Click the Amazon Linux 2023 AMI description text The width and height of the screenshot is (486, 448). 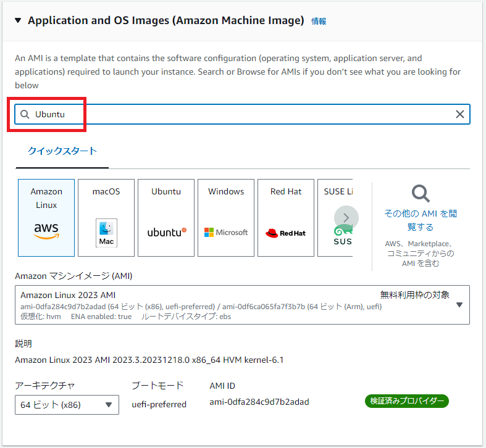coord(149,360)
